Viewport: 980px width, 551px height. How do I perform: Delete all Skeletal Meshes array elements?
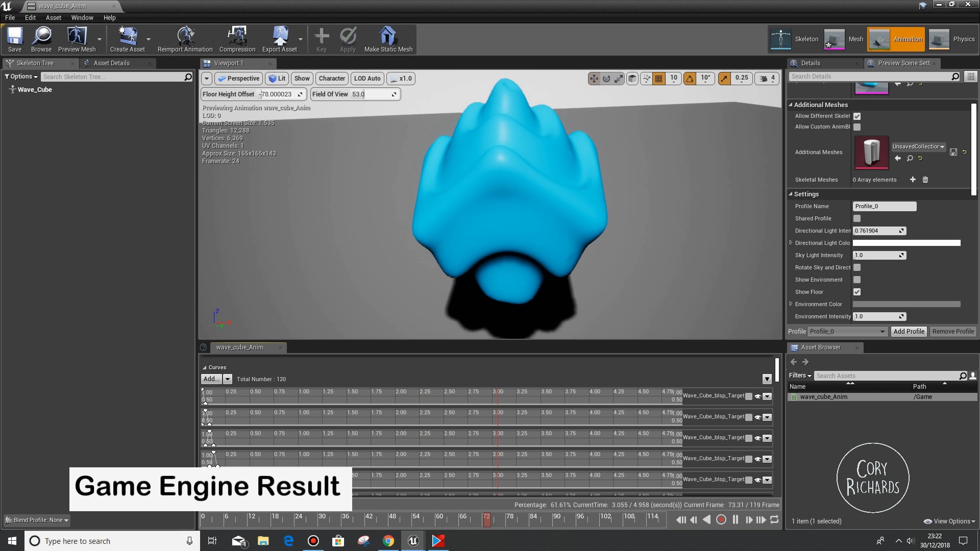click(925, 180)
